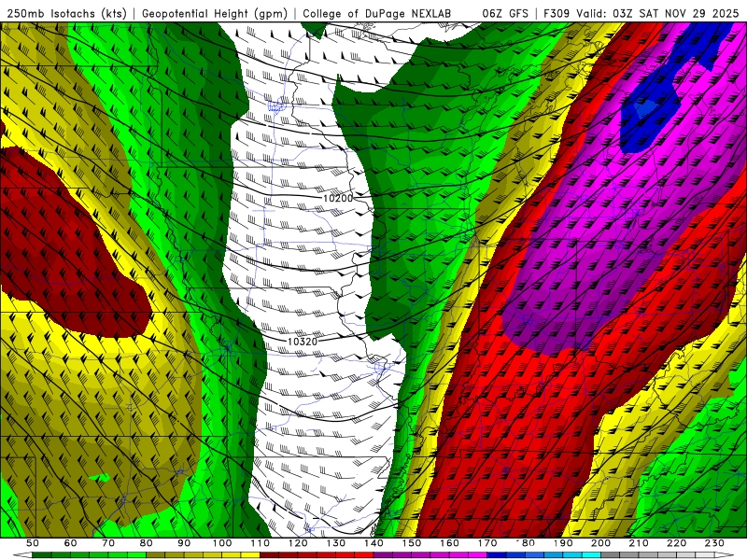The image size is (747, 560).
Task: Select the bright magenta swatch just before 170
Action: coord(478,554)
